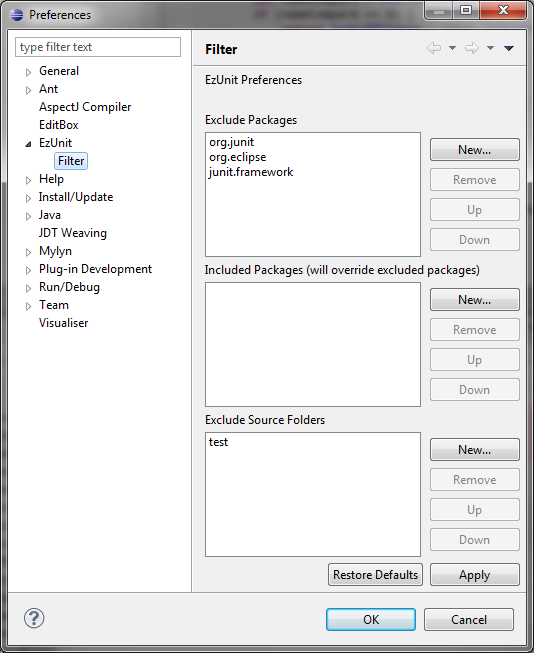Click the help question mark icon
The width and height of the screenshot is (534, 653).
[34, 618]
